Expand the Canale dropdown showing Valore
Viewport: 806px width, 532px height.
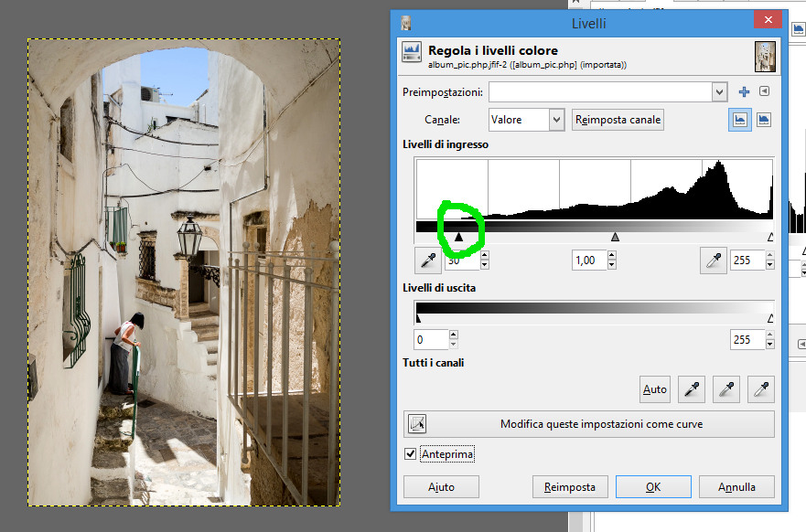pos(556,120)
